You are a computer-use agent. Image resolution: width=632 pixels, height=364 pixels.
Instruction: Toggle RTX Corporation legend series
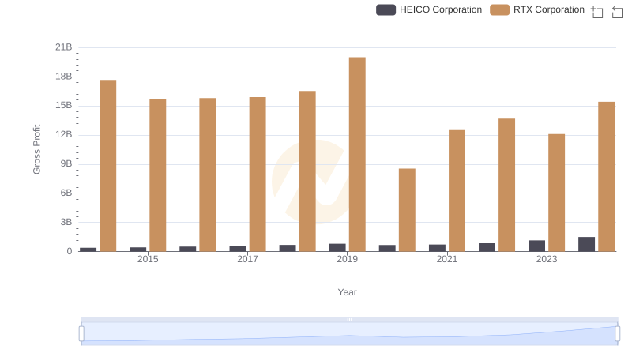pos(537,9)
